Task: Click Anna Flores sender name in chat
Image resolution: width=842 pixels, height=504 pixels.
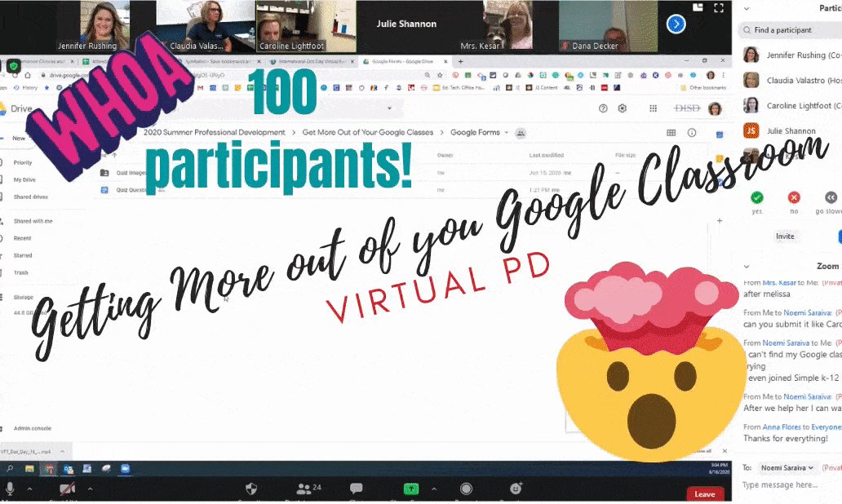Action: [782, 427]
